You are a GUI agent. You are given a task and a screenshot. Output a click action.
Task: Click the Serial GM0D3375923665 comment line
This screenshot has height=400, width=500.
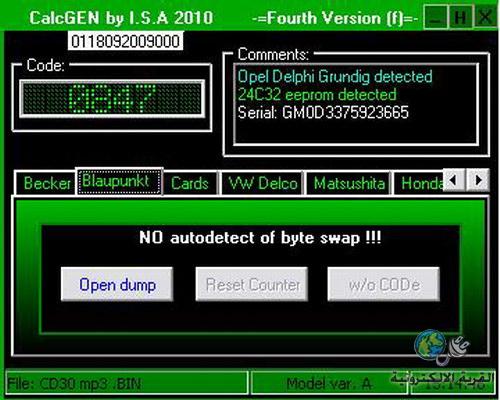[x=323, y=112]
